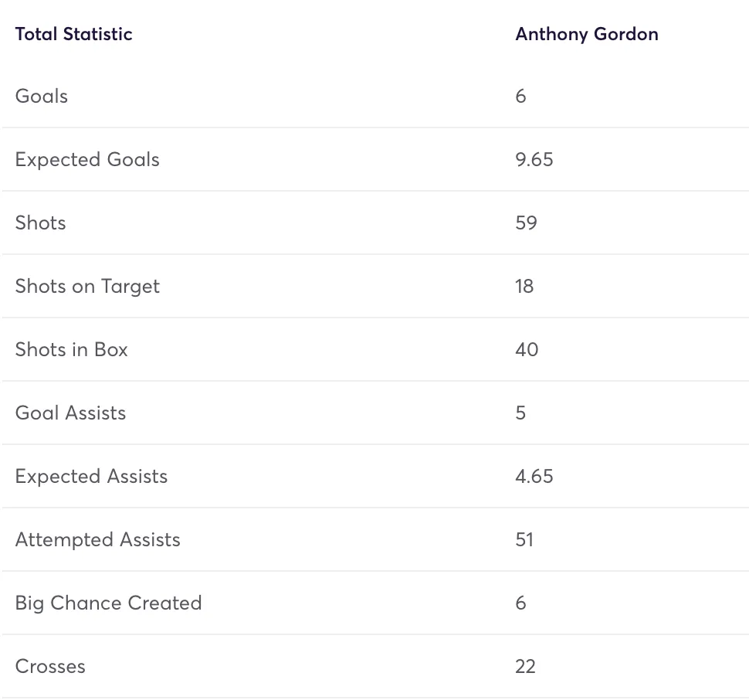Click the Total Statistic column header

point(73,34)
